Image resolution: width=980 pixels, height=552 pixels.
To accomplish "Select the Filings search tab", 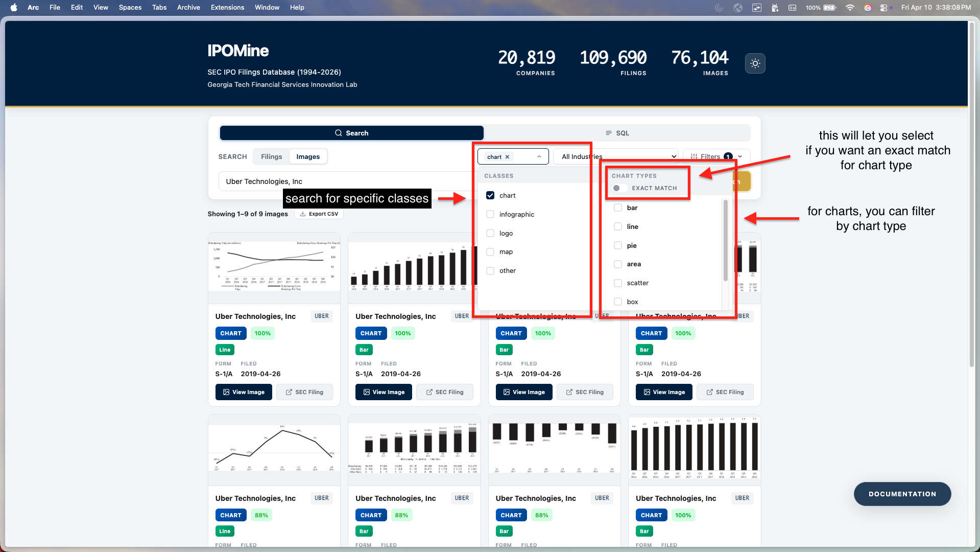I will tap(271, 156).
